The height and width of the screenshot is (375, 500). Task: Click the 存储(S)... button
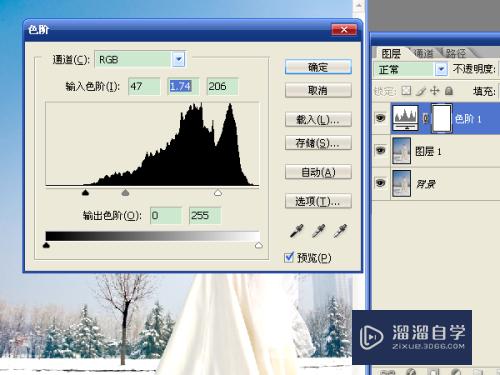pyautogui.click(x=318, y=143)
